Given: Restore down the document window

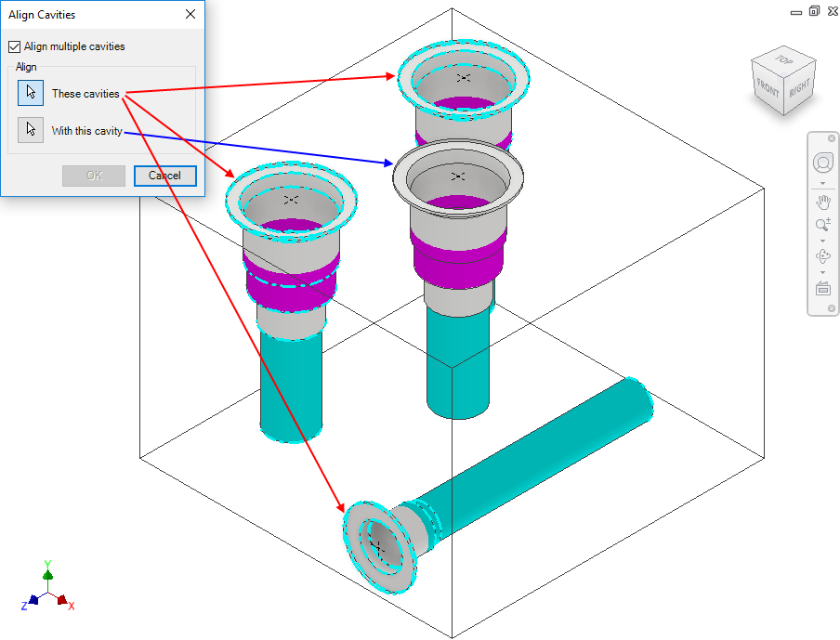Looking at the screenshot, I should [814, 11].
